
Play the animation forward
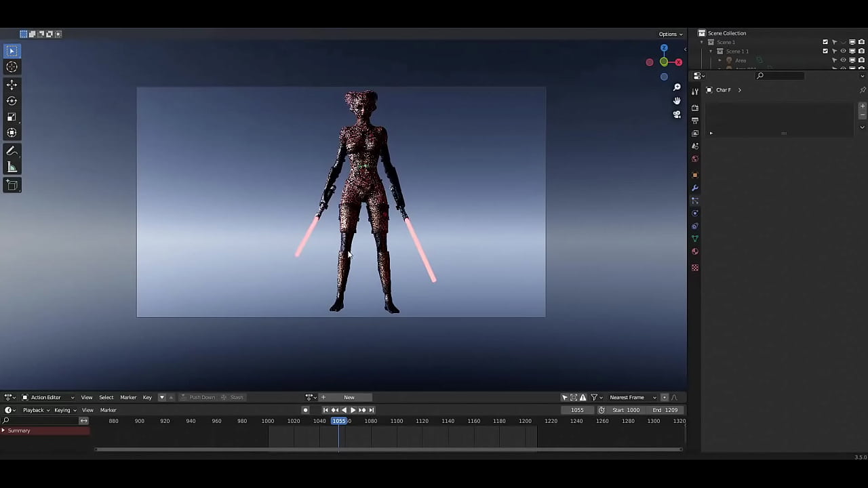(x=353, y=410)
